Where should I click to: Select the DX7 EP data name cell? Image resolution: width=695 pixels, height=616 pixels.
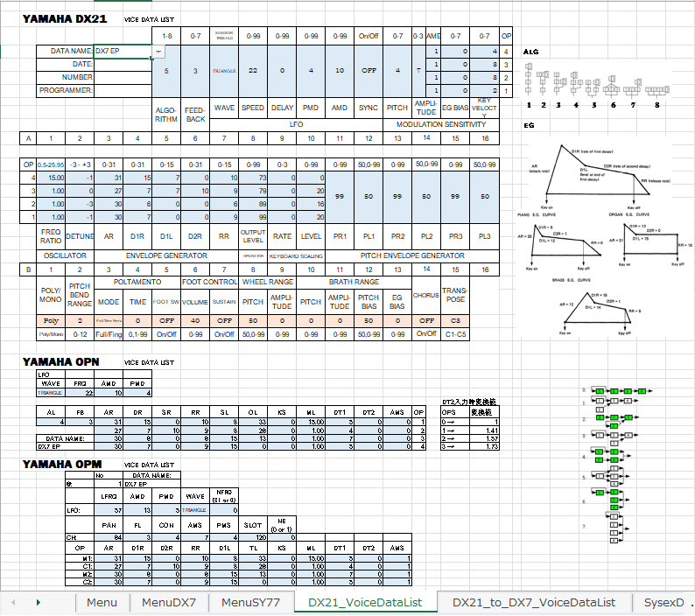tap(123, 52)
